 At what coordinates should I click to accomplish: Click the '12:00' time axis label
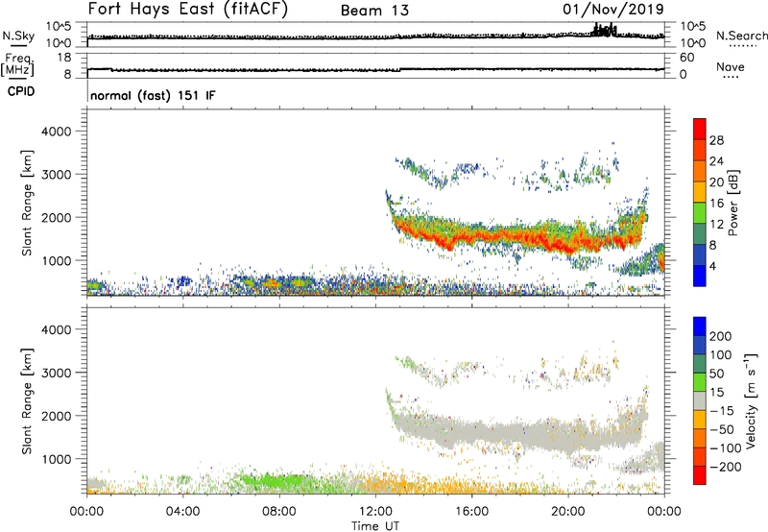[375, 512]
